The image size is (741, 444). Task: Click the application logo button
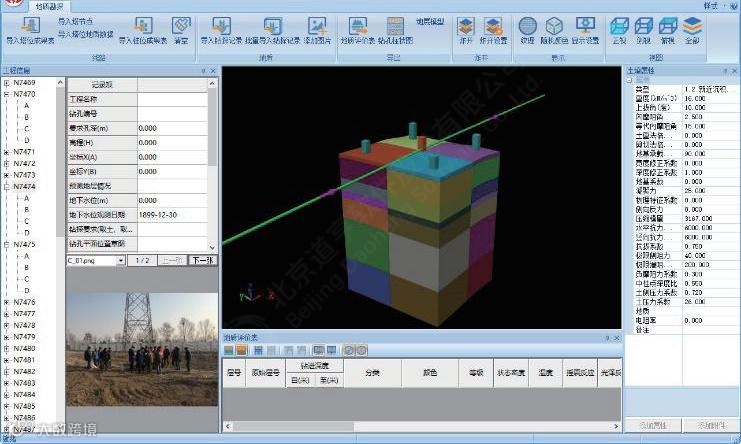[x=14, y=3]
